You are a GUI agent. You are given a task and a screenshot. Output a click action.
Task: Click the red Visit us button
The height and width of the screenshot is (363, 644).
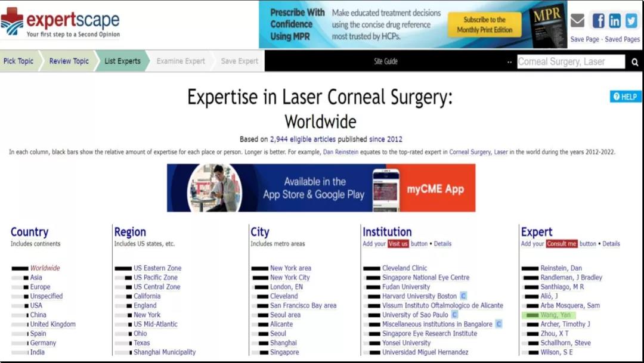point(398,244)
